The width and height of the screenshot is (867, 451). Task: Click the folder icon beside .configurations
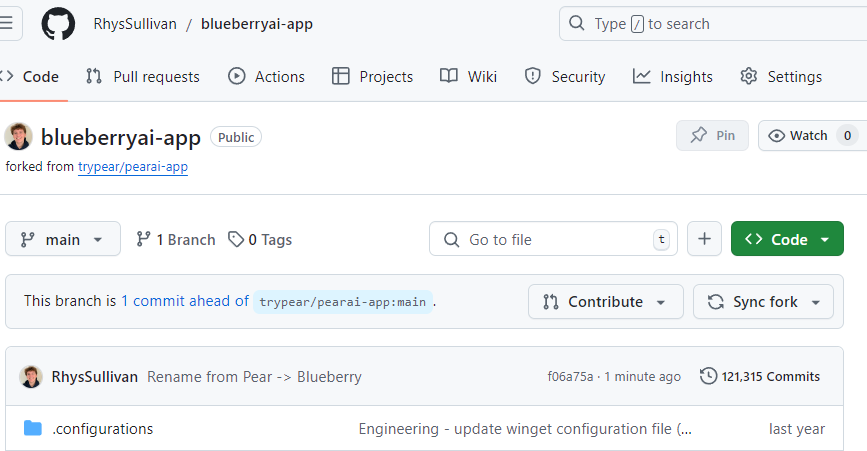[33, 428]
